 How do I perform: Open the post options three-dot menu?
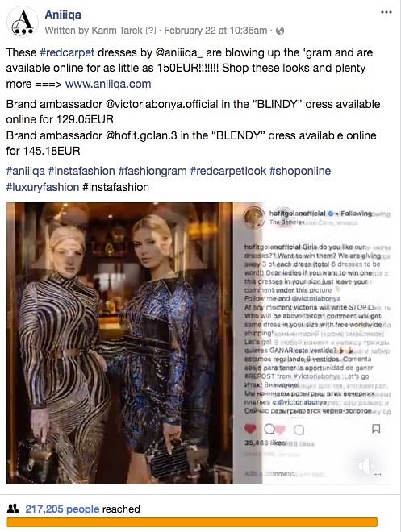pos(386,12)
